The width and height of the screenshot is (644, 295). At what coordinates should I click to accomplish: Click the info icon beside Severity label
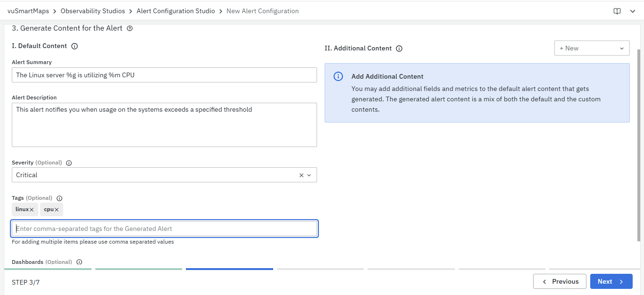(69, 163)
